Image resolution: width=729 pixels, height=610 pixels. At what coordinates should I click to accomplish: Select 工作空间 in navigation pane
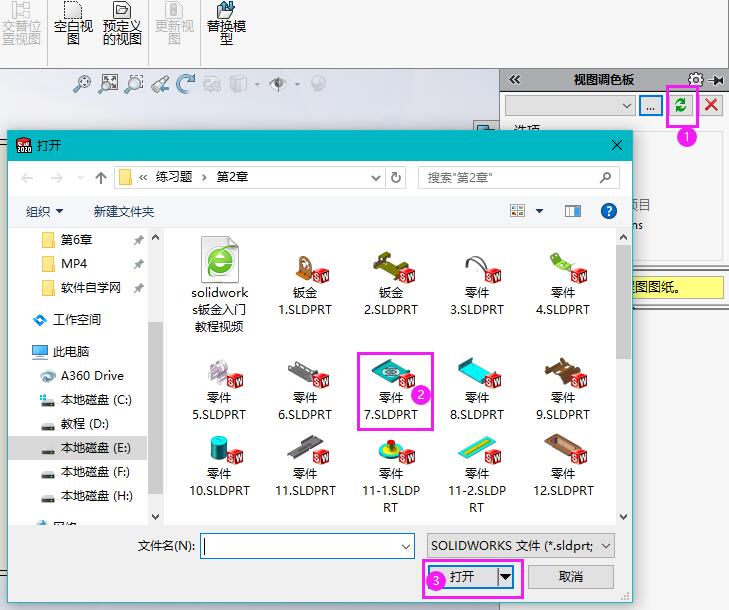pyautogui.click(x=77, y=320)
